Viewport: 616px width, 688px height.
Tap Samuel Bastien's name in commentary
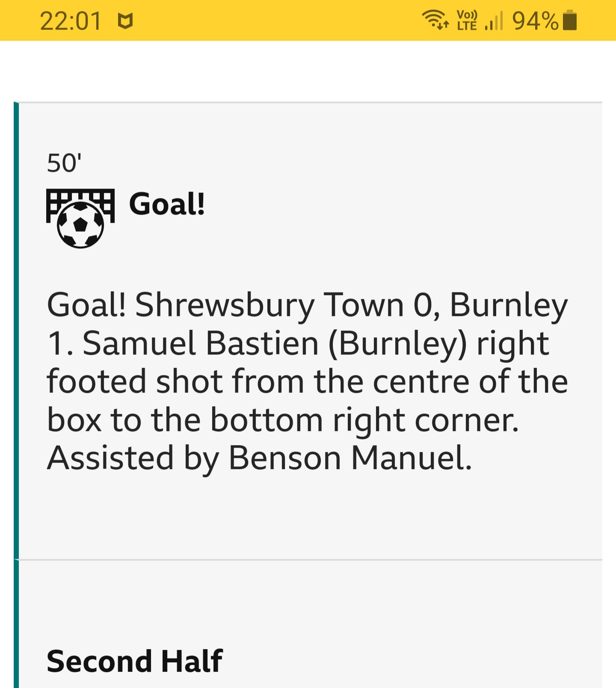200,343
